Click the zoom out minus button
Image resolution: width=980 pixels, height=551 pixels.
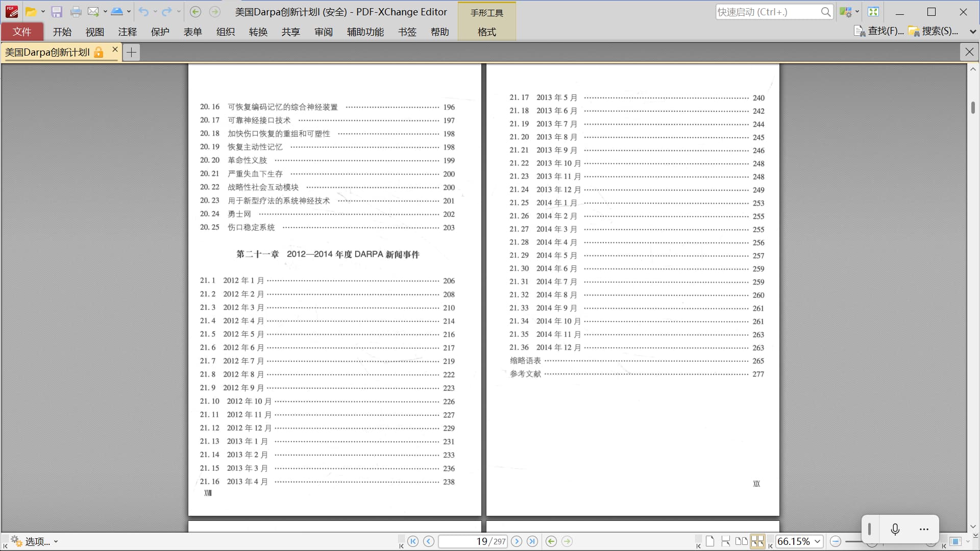[836, 541]
